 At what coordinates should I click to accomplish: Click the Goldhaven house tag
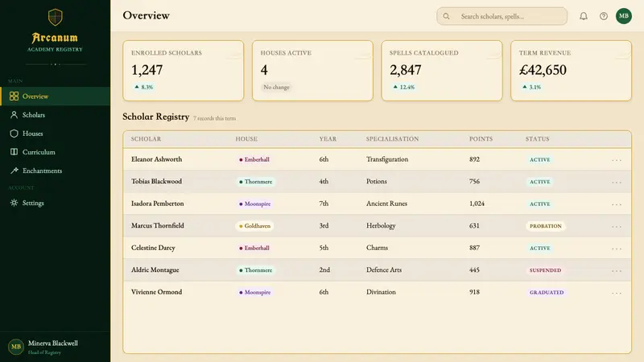[254, 226]
